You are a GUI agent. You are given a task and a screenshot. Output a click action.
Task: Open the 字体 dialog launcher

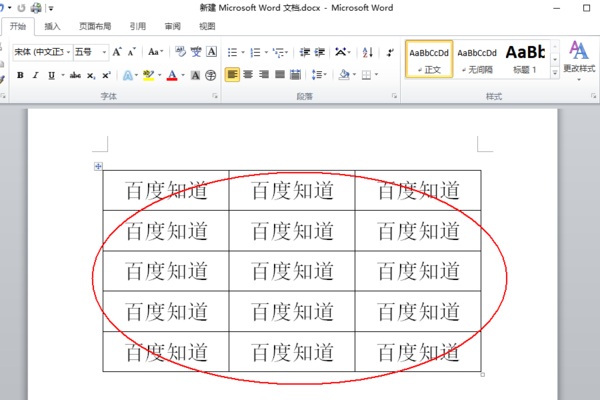[x=215, y=96]
